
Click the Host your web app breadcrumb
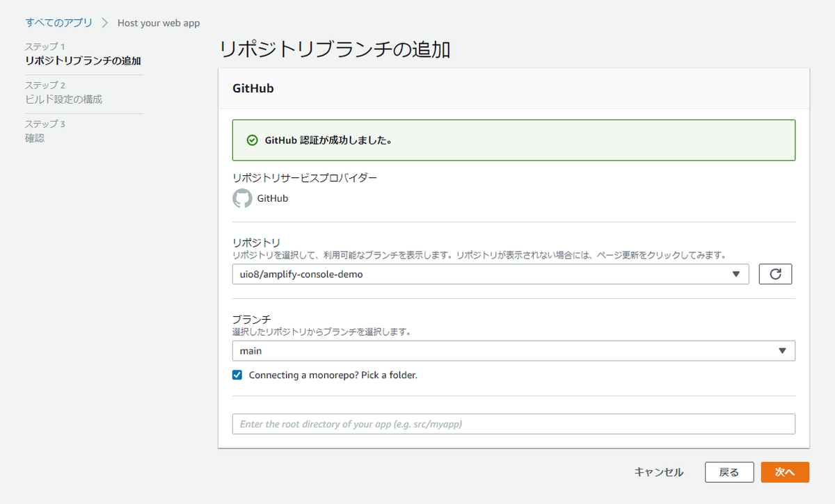point(159,23)
